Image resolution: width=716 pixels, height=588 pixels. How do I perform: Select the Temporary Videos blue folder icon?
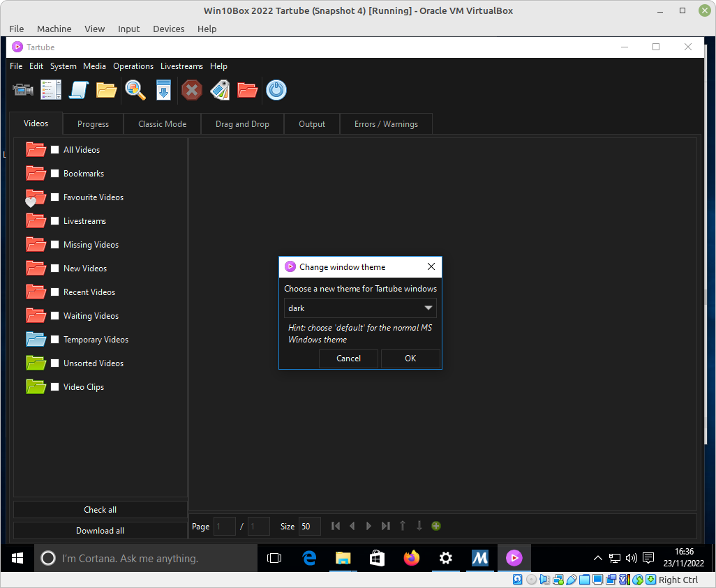(x=36, y=340)
